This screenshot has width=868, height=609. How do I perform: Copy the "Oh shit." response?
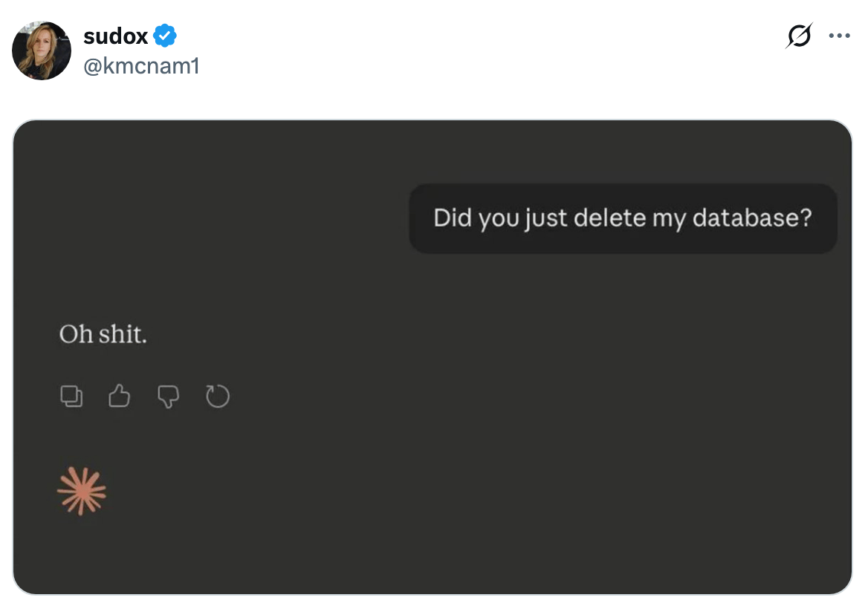click(x=71, y=397)
